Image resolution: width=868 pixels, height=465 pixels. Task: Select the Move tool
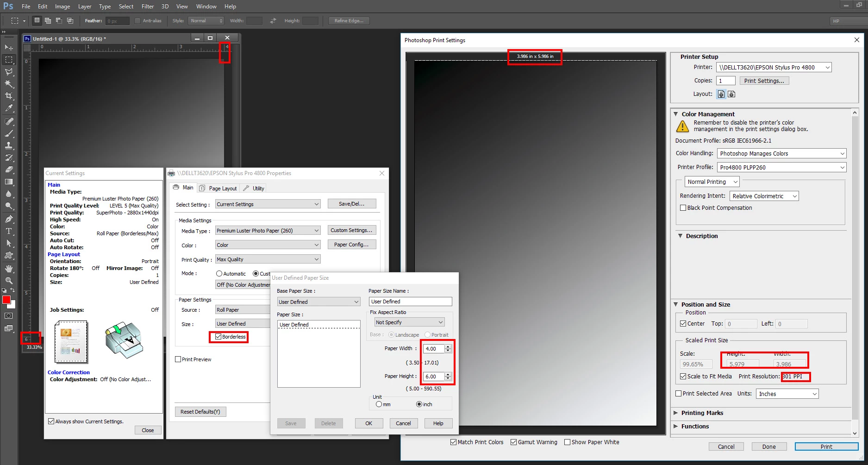click(9, 47)
